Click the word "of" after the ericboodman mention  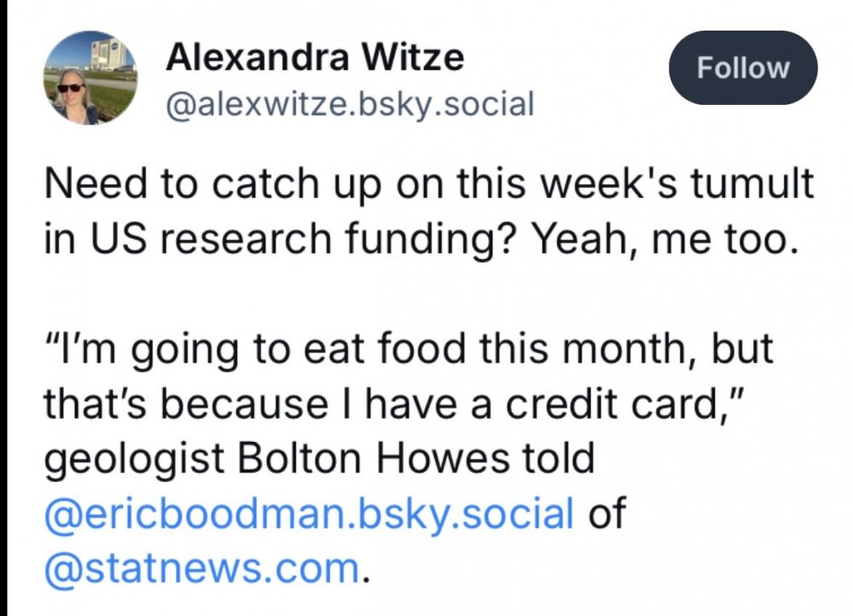click(x=606, y=514)
